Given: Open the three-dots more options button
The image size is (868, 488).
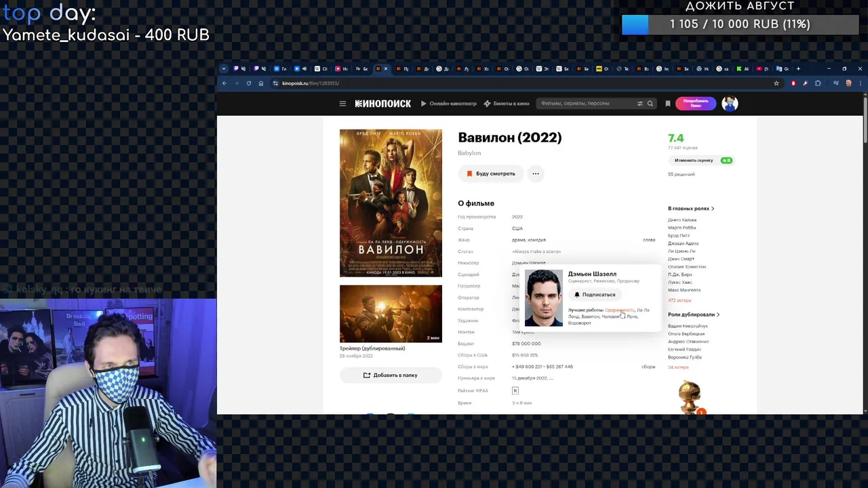Looking at the screenshot, I should 536,174.
